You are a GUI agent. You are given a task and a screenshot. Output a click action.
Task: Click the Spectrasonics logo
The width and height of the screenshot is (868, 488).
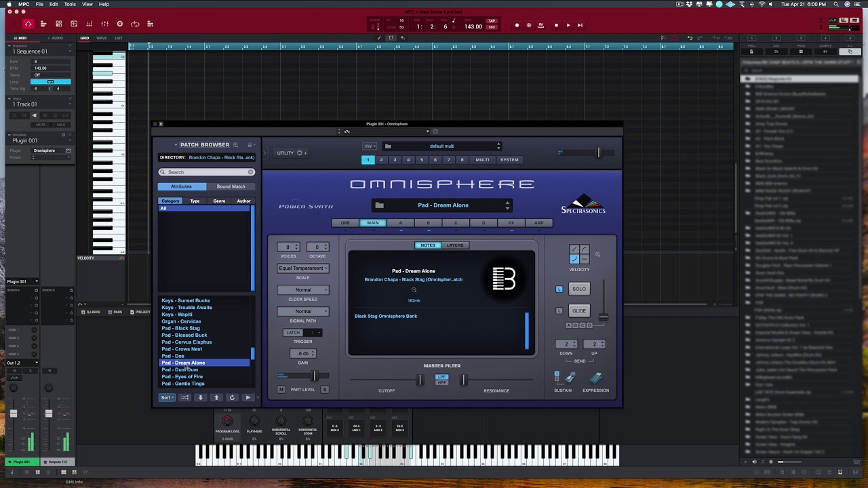click(x=583, y=204)
